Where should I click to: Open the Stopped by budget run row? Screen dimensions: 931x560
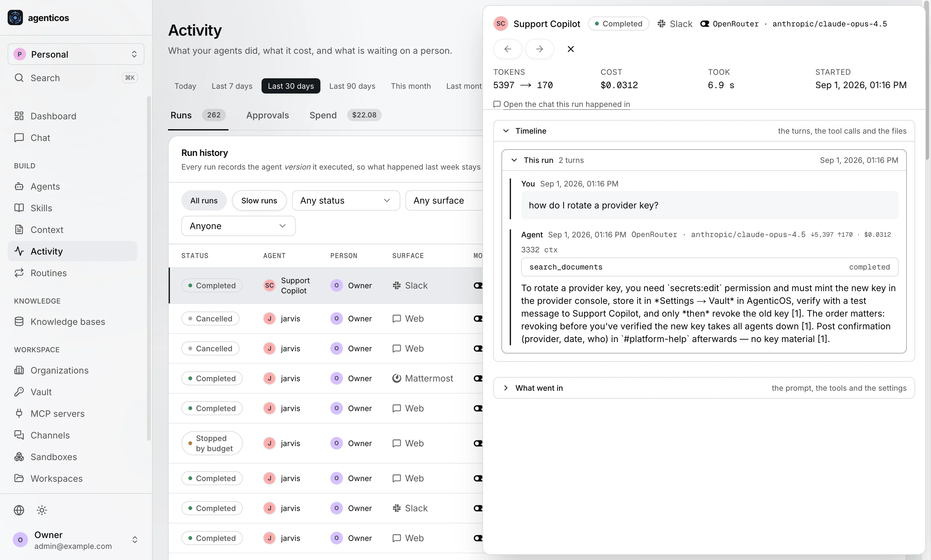(325, 443)
